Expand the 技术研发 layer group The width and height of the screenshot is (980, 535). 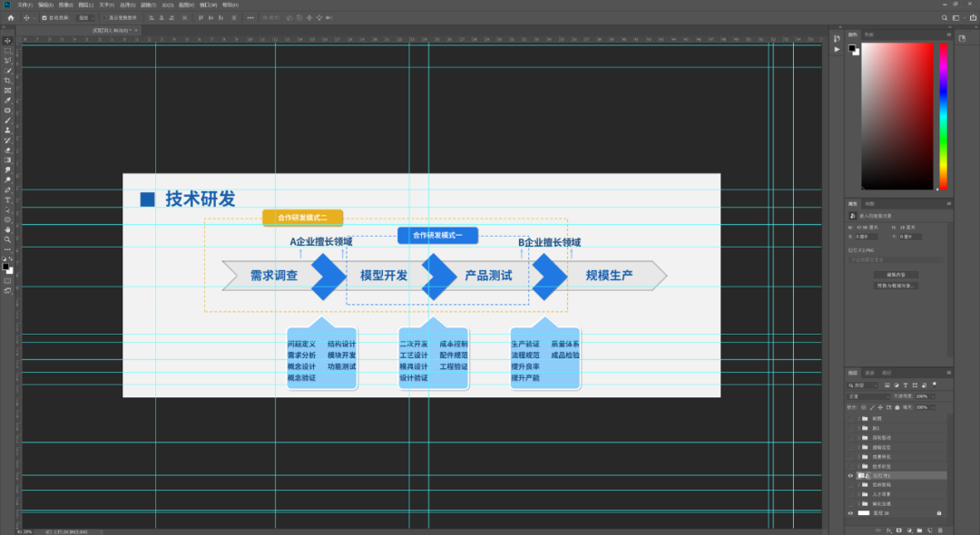(858, 466)
